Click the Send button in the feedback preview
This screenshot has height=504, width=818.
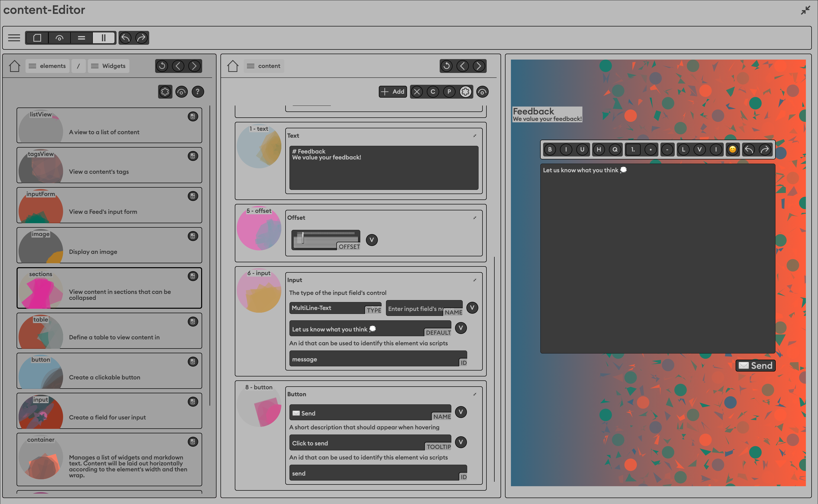pyautogui.click(x=755, y=365)
